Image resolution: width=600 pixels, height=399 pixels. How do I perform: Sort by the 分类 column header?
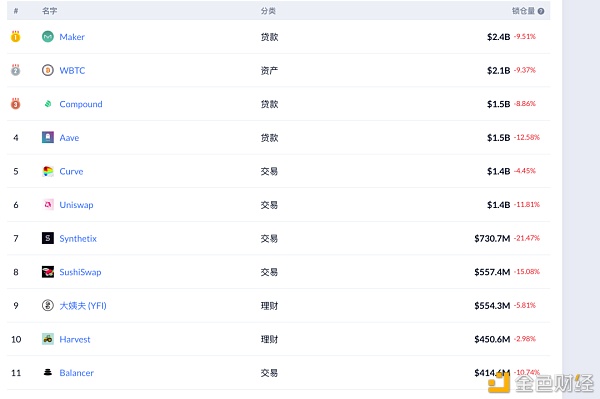pyautogui.click(x=268, y=11)
